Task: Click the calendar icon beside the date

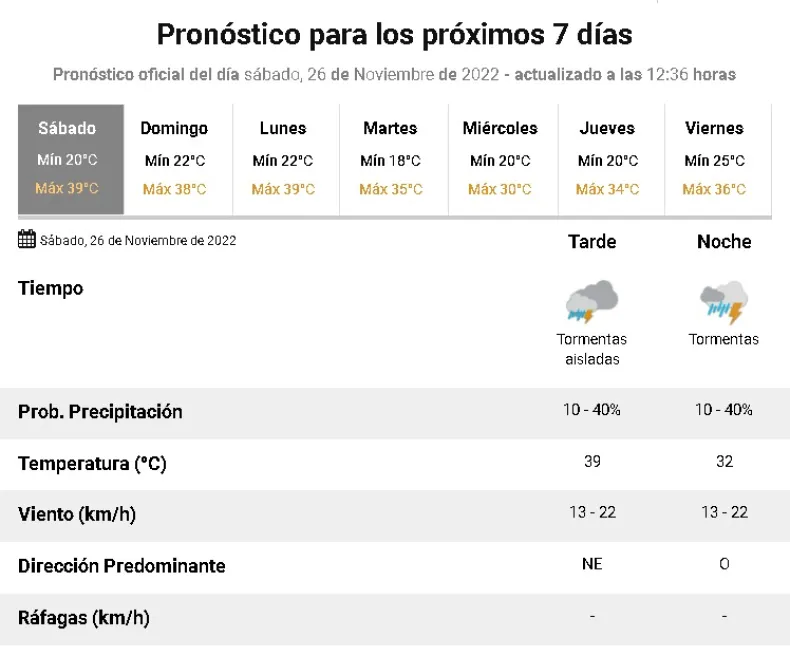Action: (x=27, y=239)
